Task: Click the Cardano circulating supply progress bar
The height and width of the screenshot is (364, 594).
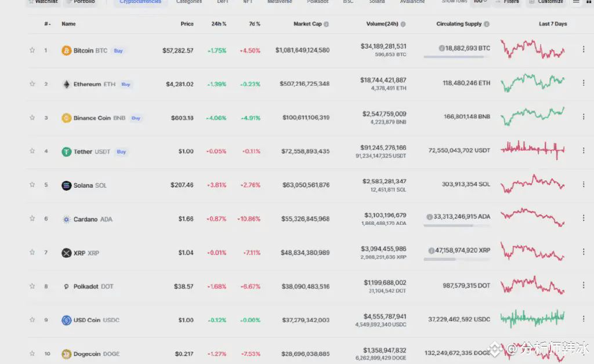Action: coord(457,225)
